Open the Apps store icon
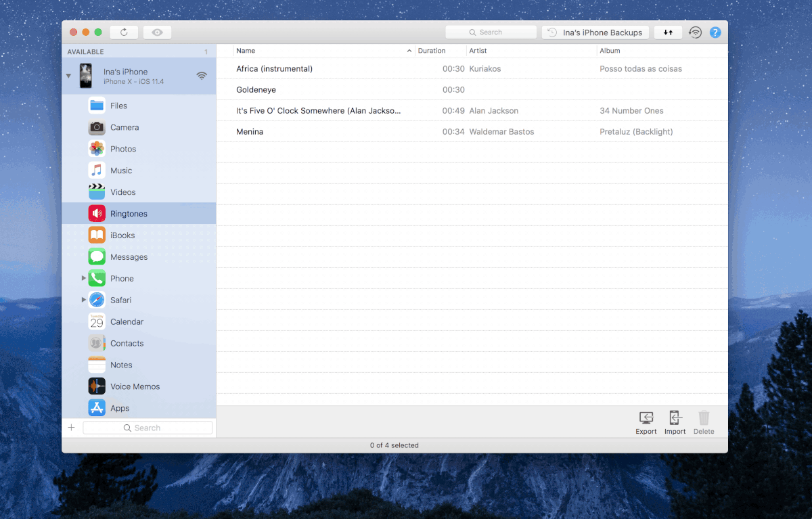 click(97, 408)
